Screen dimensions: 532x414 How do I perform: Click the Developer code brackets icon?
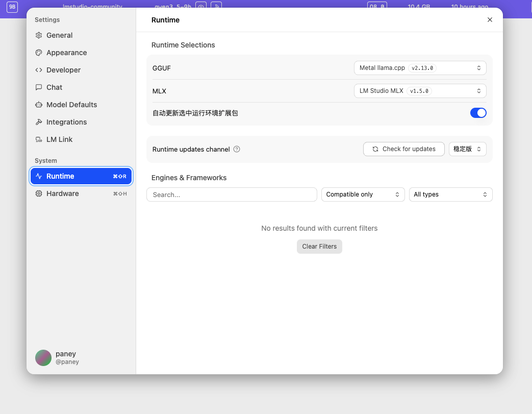click(39, 70)
